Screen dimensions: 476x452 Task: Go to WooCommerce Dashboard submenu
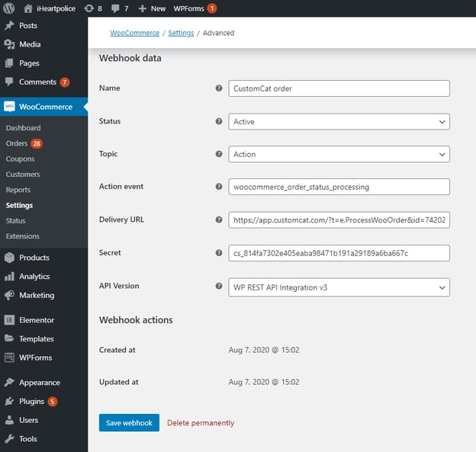click(x=23, y=128)
